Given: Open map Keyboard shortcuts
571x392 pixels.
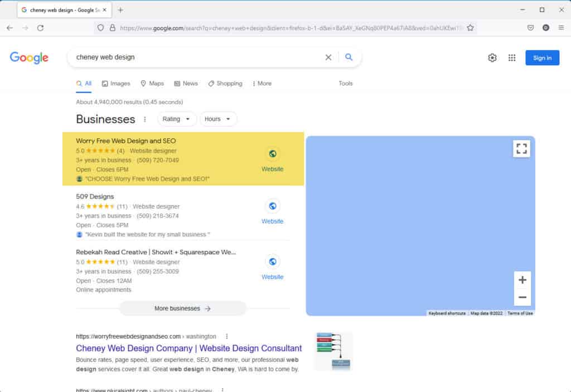Looking at the screenshot, I should 447,313.
